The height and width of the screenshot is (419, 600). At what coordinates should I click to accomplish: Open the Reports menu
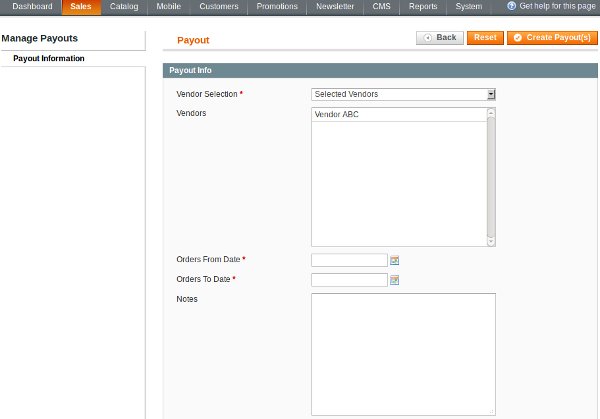(x=423, y=7)
